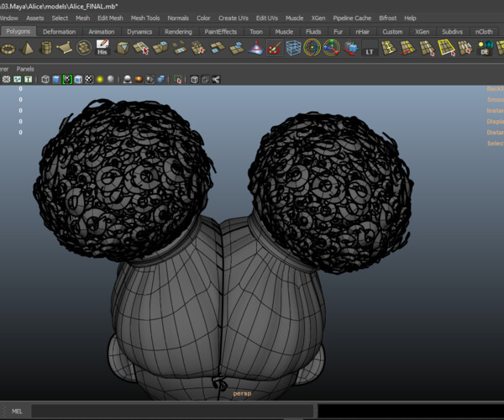
Task: Open the Select menu
Action: click(60, 18)
